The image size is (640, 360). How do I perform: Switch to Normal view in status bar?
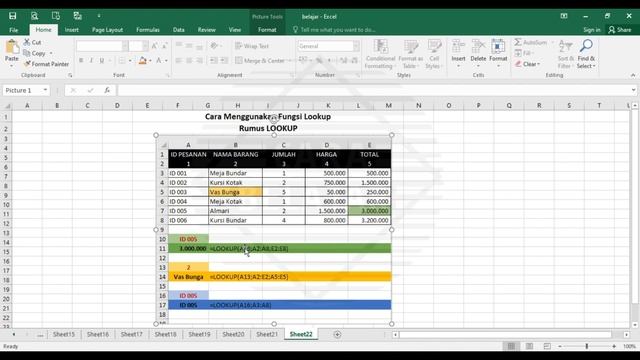click(x=511, y=346)
